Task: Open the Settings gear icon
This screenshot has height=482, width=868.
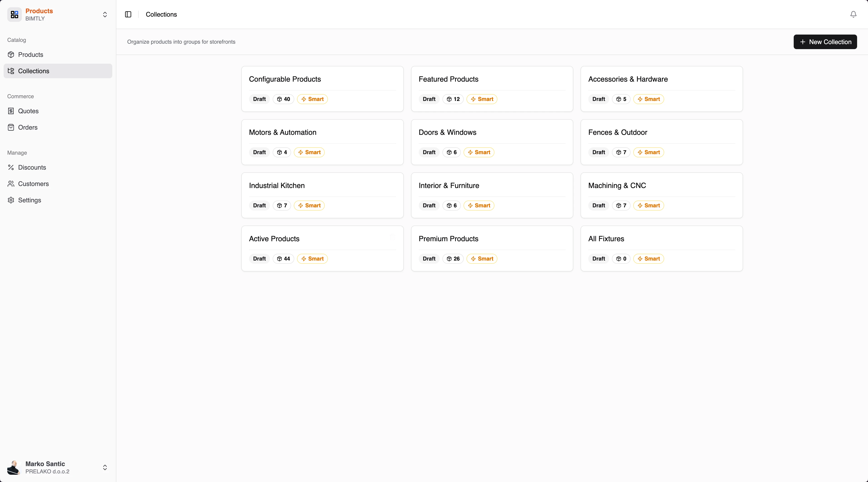Action: point(11,200)
